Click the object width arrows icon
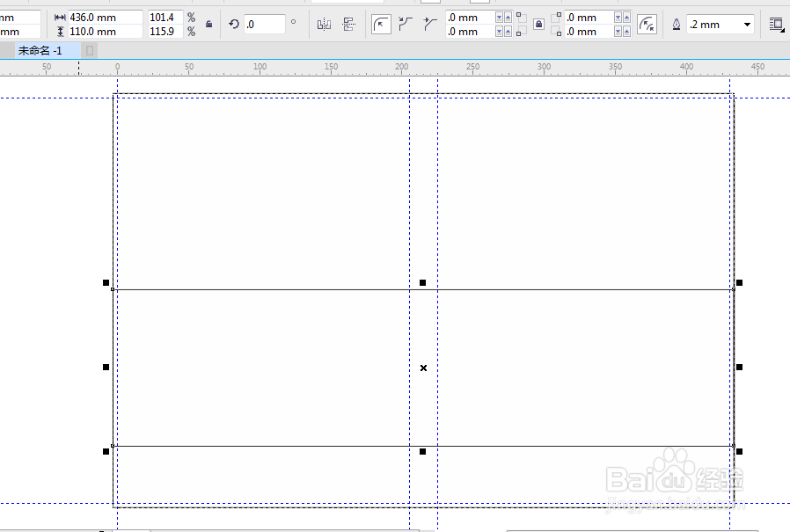This screenshot has height=532, width=790. [x=60, y=17]
